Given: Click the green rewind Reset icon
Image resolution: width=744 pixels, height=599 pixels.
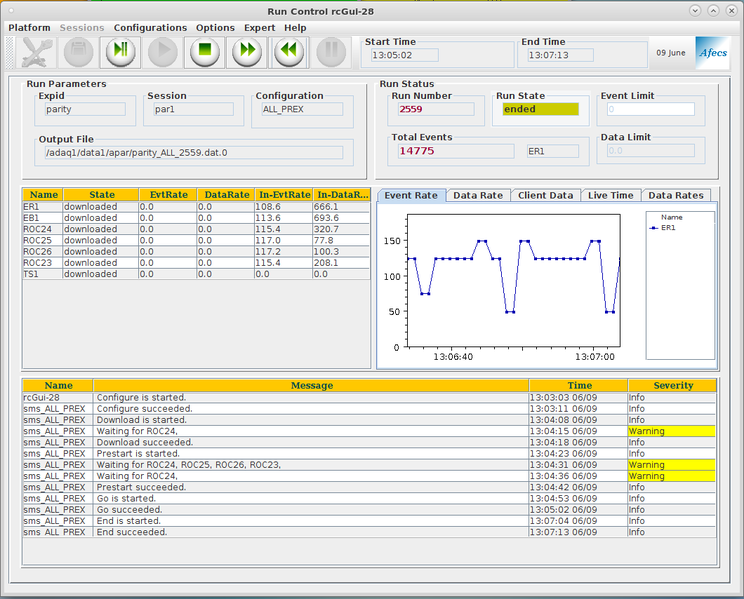Looking at the screenshot, I should [289, 51].
